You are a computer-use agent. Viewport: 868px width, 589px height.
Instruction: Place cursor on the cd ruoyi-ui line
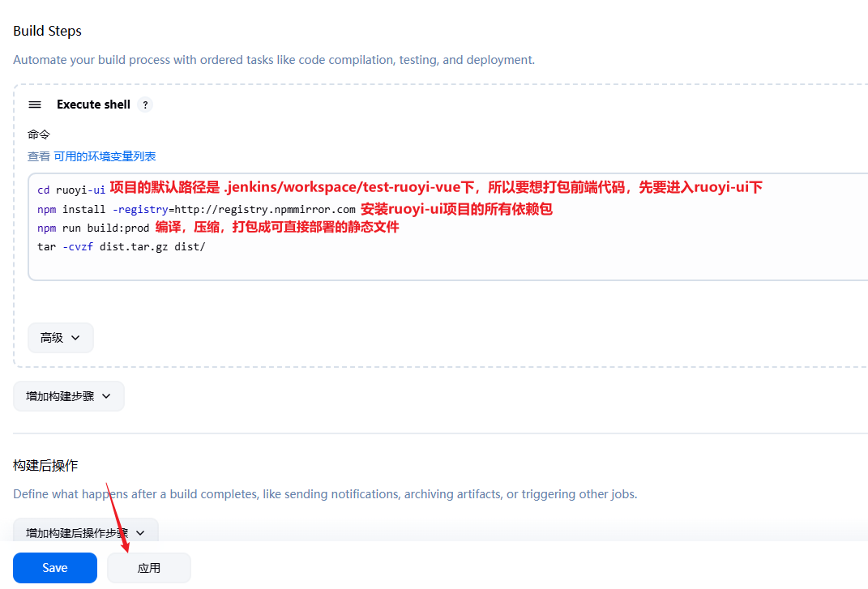click(71, 190)
